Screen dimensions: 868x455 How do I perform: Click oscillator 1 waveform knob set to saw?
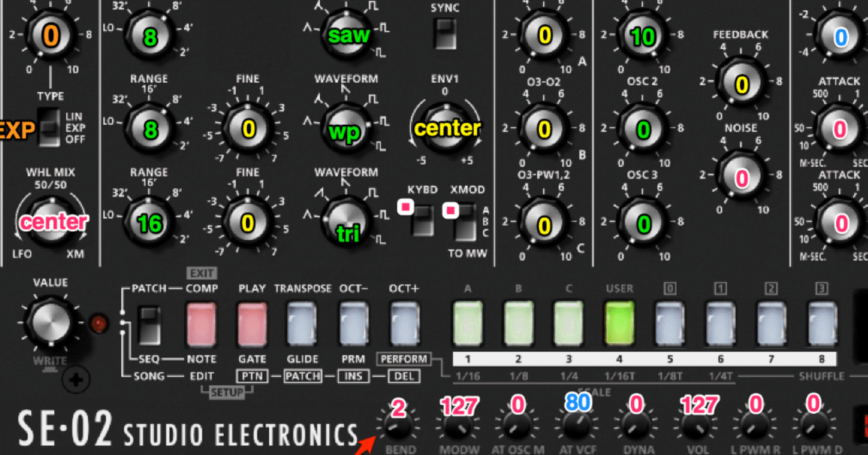349,35
